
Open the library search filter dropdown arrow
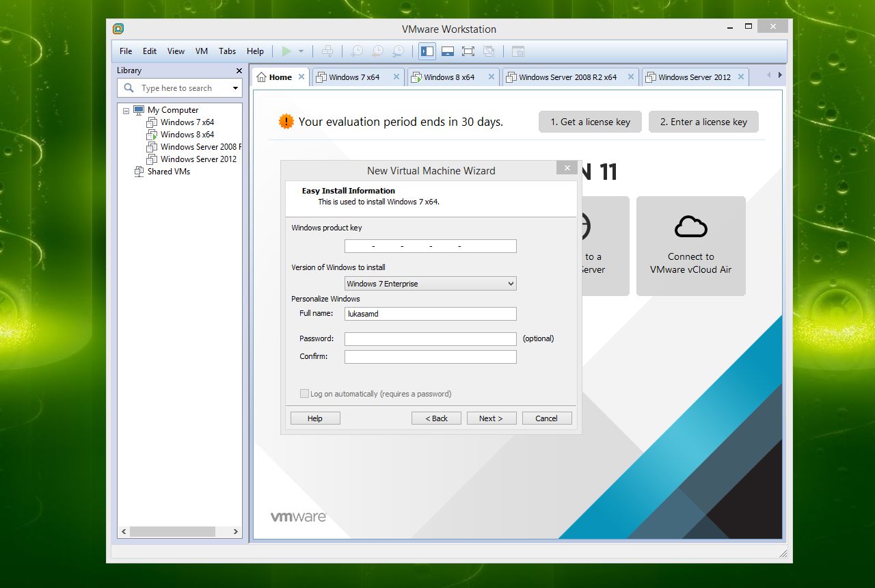pyautogui.click(x=235, y=88)
